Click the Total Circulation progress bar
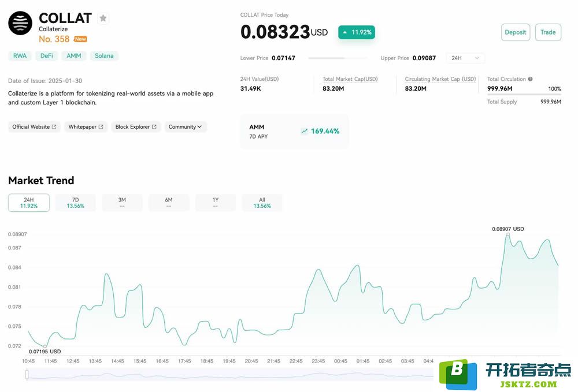578x392 pixels. 524,95
